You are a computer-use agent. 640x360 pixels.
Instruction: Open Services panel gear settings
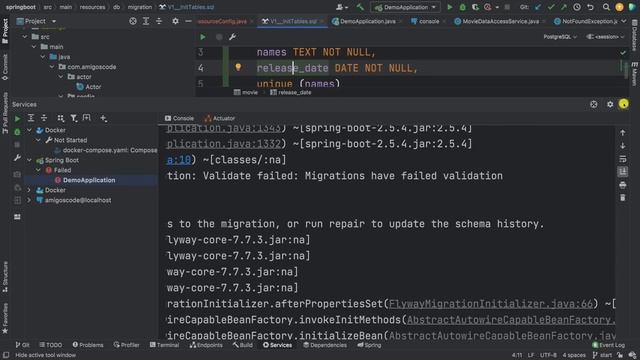[610, 104]
